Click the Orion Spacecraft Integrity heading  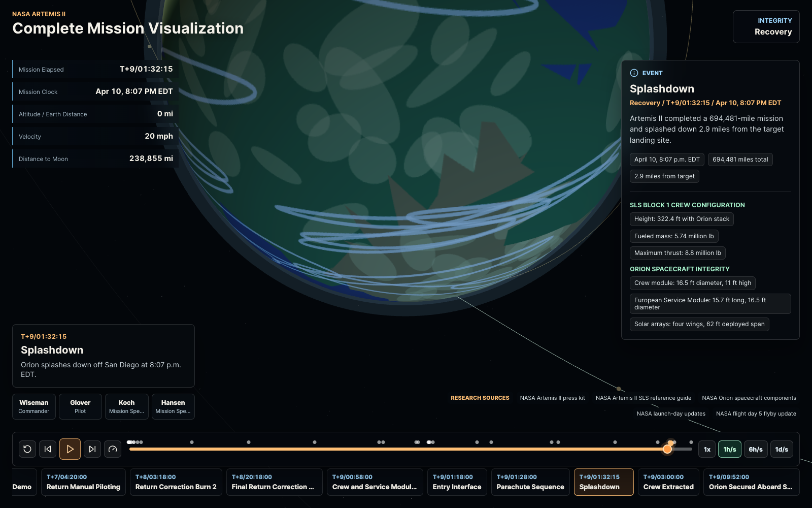pyautogui.click(x=680, y=269)
